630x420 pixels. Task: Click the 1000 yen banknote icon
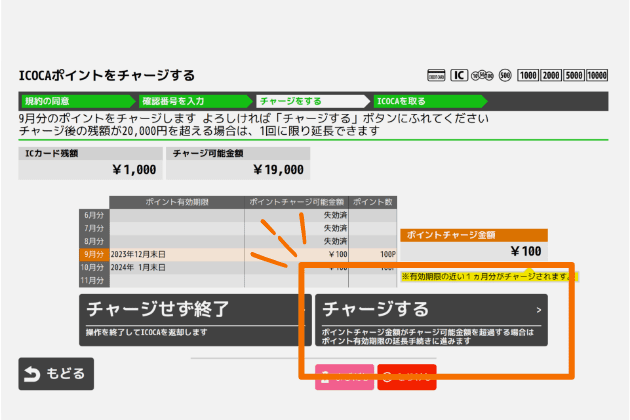tap(529, 75)
